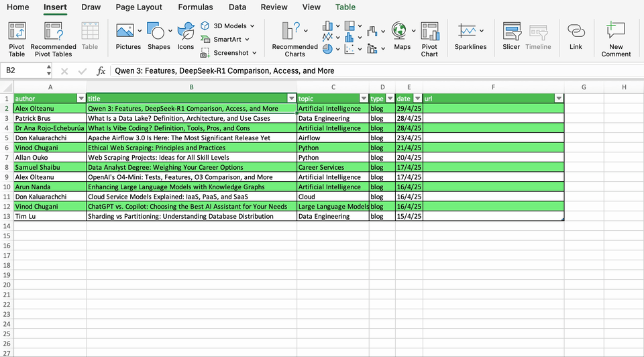644x357 pixels.
Task: Open Recommended Pivot Tables
Action: click(x=54, y=40)
